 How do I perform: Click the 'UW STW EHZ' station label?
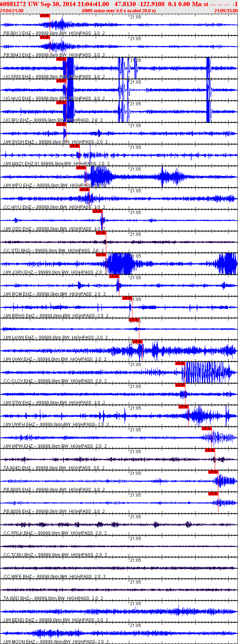pos(18,403)
